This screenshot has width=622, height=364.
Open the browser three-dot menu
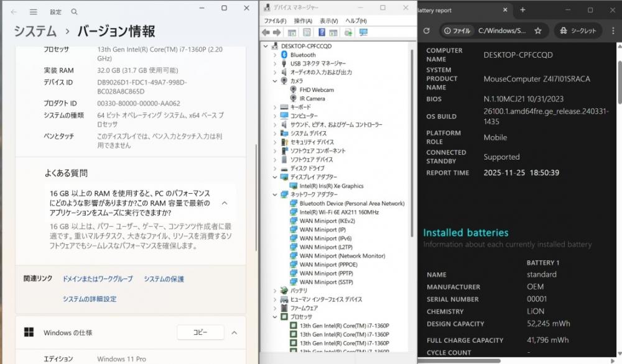tap(613, 30)
